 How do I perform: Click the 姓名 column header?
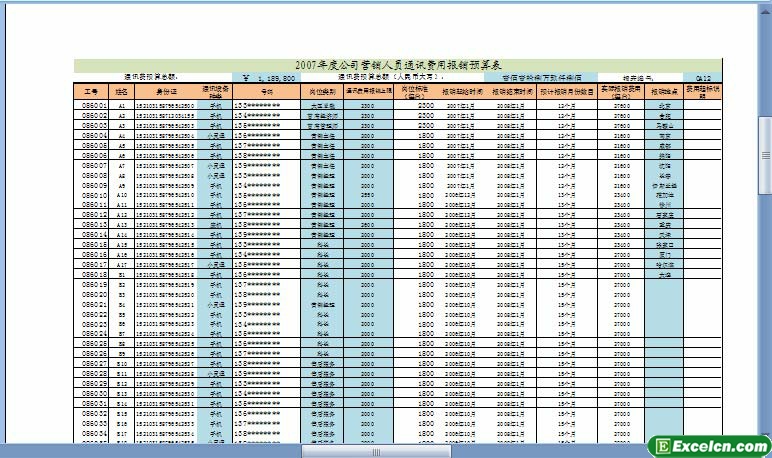[x=122, y=92]
